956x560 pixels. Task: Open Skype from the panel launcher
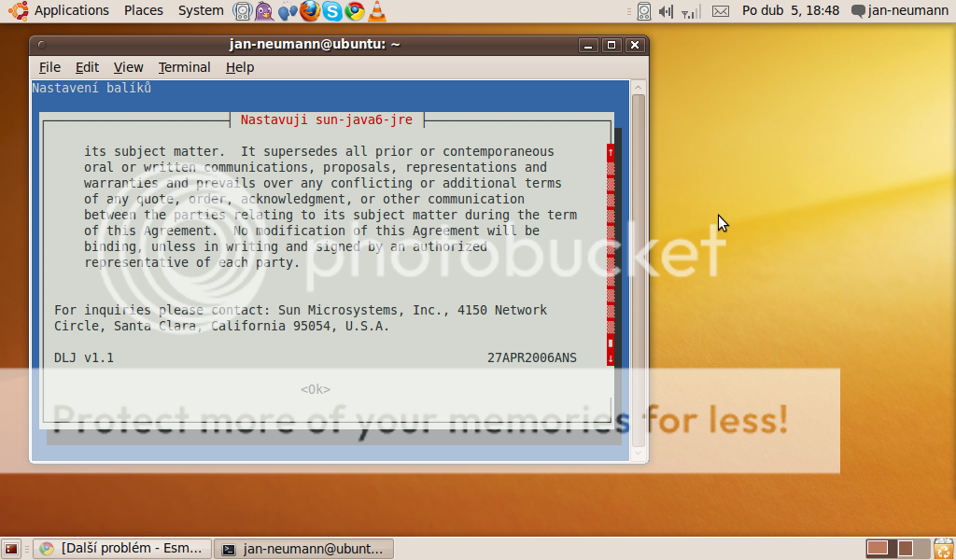[331, 11]
